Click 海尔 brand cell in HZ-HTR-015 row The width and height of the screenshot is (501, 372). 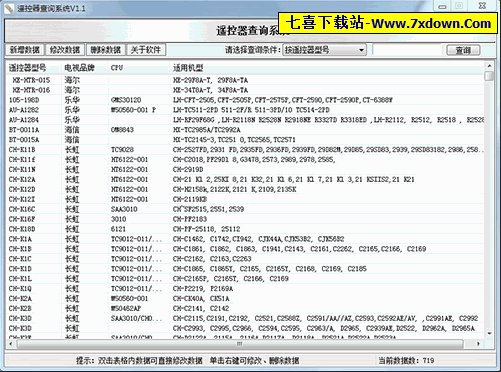(72, 80)
